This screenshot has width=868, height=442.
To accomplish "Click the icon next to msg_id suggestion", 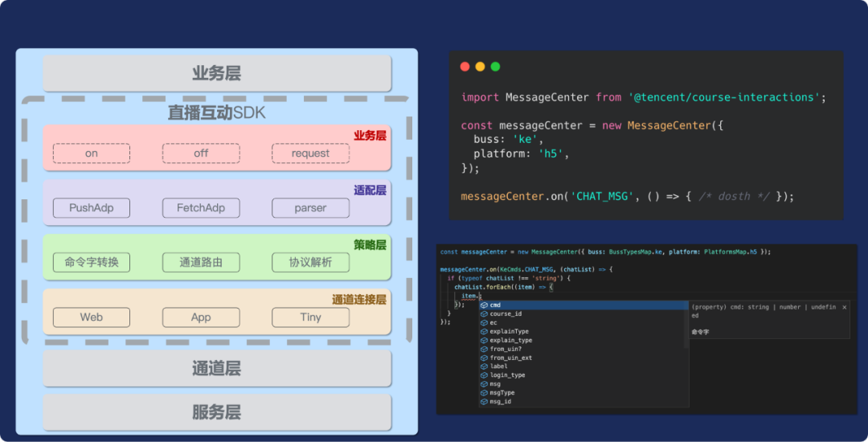I will pyautogui.click(x=484, y=401).
